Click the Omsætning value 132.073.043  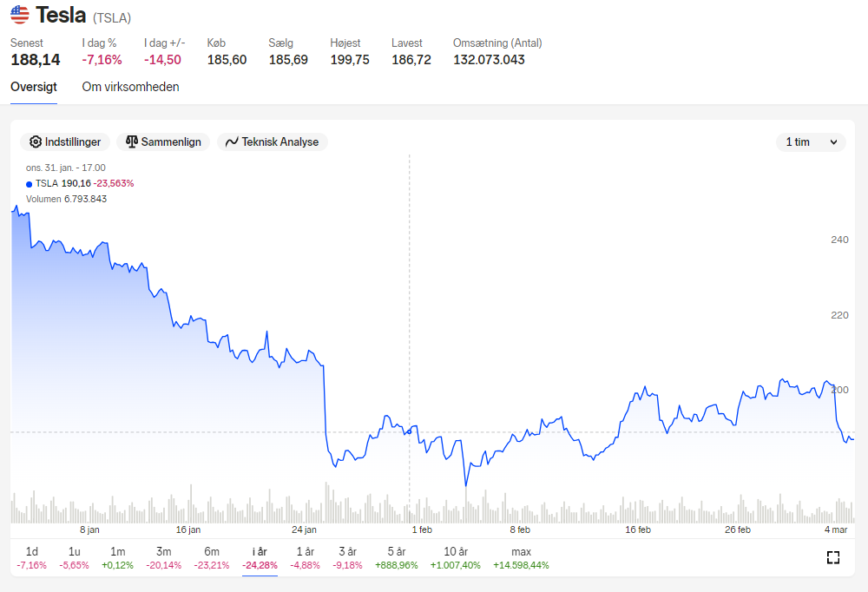pos(489,60)
